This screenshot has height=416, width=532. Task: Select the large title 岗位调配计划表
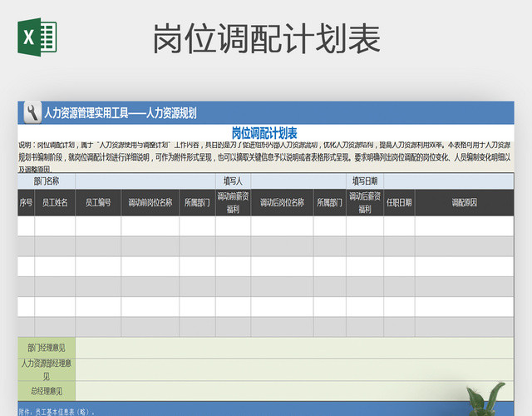pyautogui.click(x=267, y=38)
